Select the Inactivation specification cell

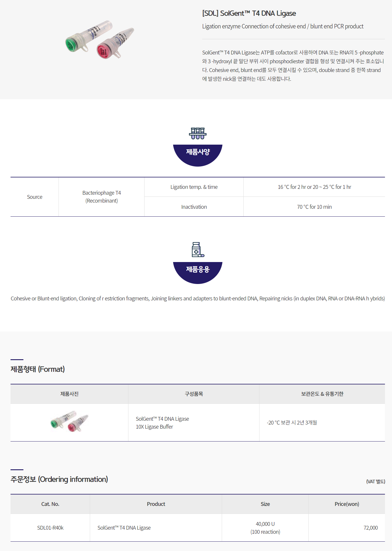tap(194, 207)
